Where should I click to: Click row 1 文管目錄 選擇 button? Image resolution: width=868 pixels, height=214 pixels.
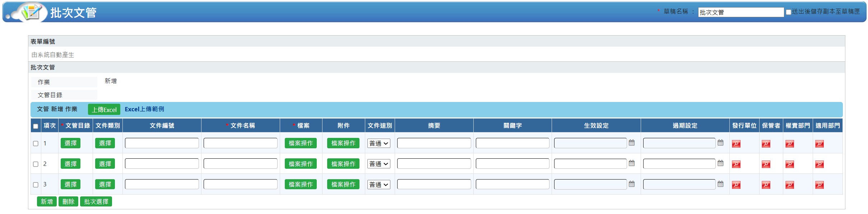click(70, 143)
